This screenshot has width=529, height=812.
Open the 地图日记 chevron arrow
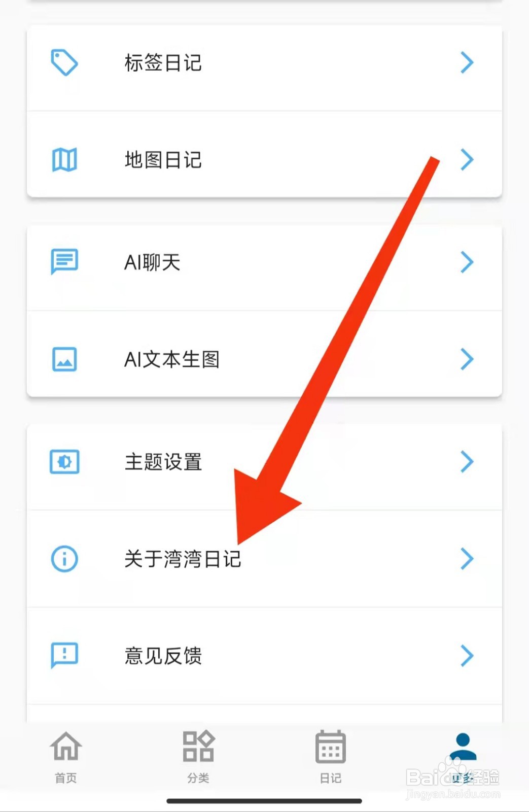(x=467, y=160)
